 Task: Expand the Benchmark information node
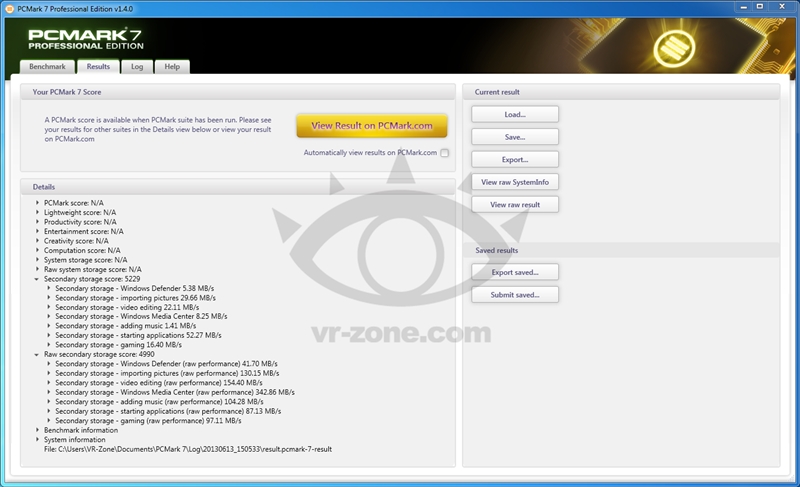[37, 430]
